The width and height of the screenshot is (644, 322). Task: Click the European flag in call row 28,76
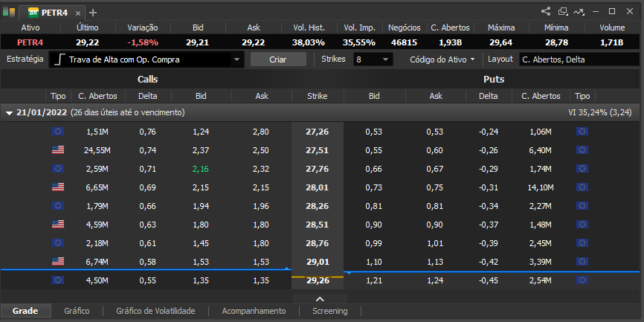58,242
